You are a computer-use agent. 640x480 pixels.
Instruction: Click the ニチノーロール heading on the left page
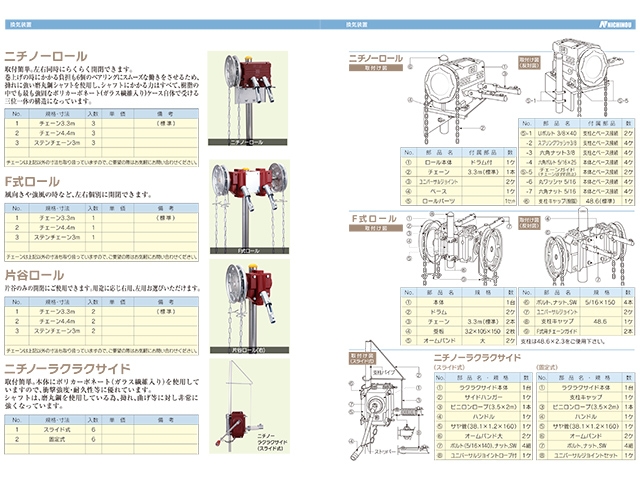click(x=46, y=56)
